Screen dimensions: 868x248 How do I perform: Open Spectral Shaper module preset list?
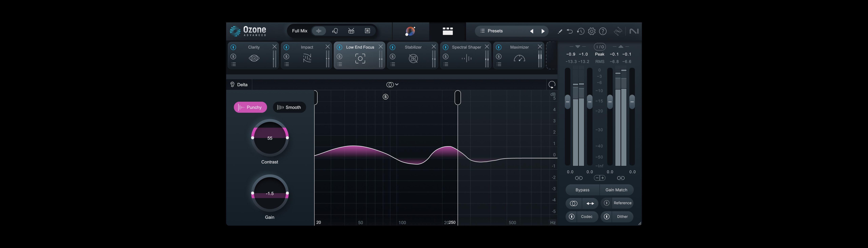click(x=446, y=64)
